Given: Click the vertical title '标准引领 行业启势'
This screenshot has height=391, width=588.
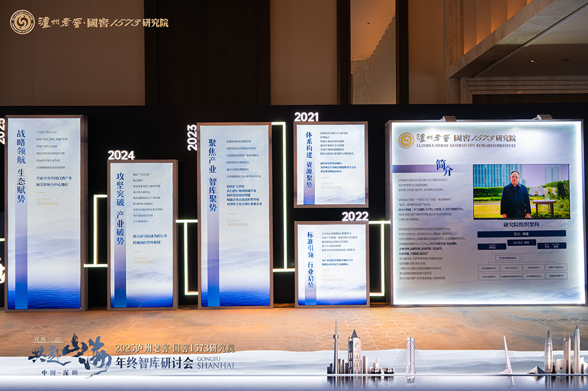Looking at the screenshot, I should click(x=310, y=259).
